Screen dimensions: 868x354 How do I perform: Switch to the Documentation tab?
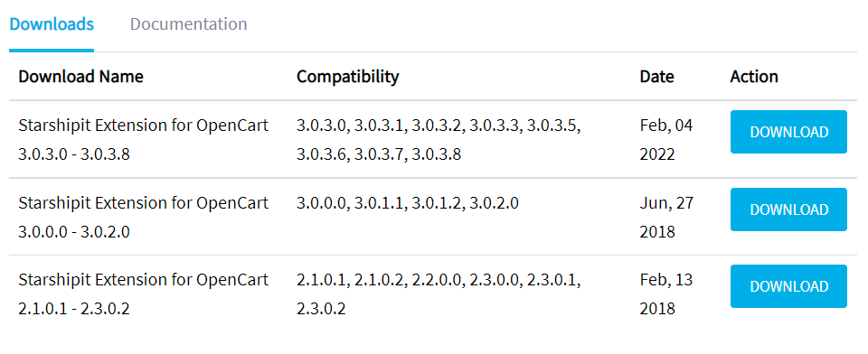188,24
